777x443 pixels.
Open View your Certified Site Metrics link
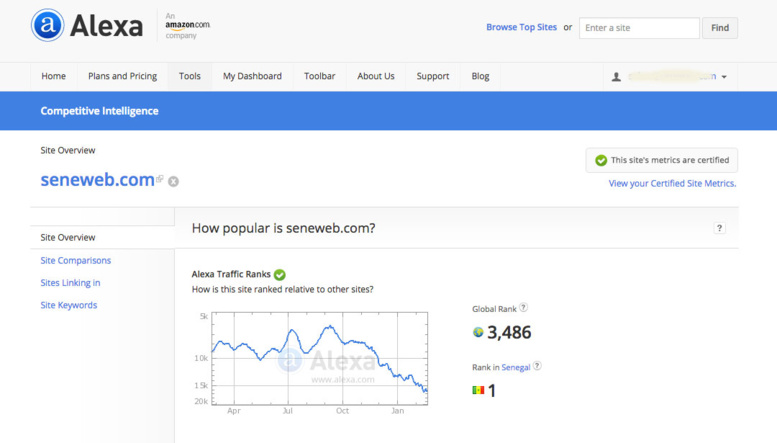672,183
